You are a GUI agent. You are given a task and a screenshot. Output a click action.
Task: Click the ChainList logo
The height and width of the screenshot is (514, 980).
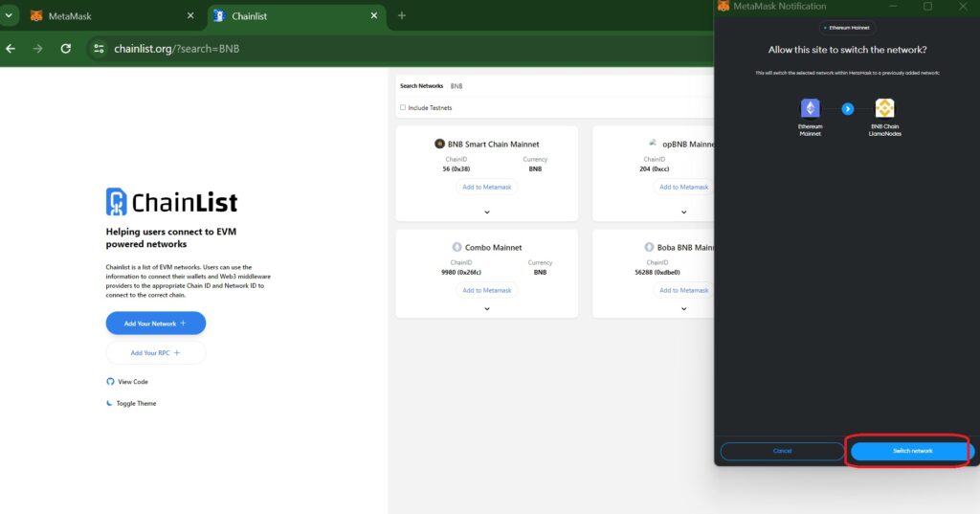(x=171, y=202)
